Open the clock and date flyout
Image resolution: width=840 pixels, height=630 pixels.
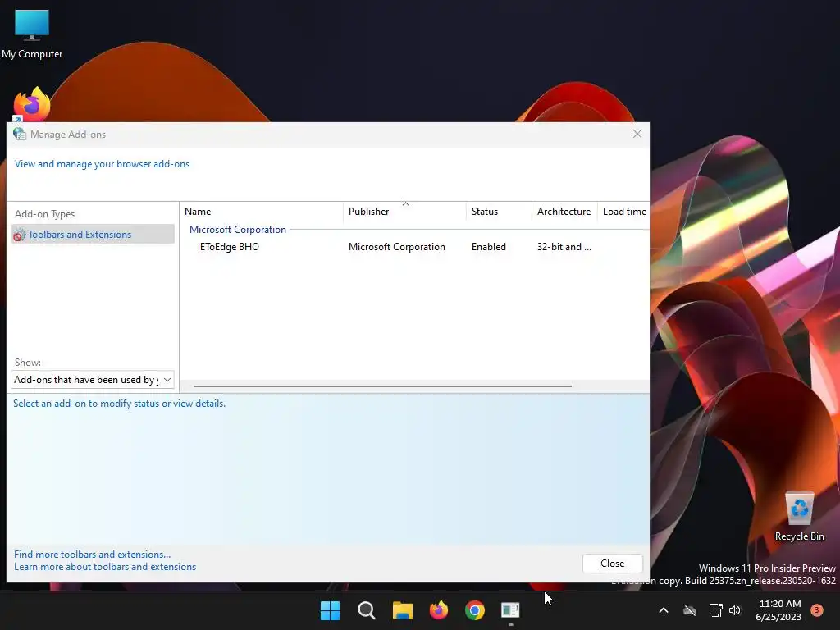(778, 610)
